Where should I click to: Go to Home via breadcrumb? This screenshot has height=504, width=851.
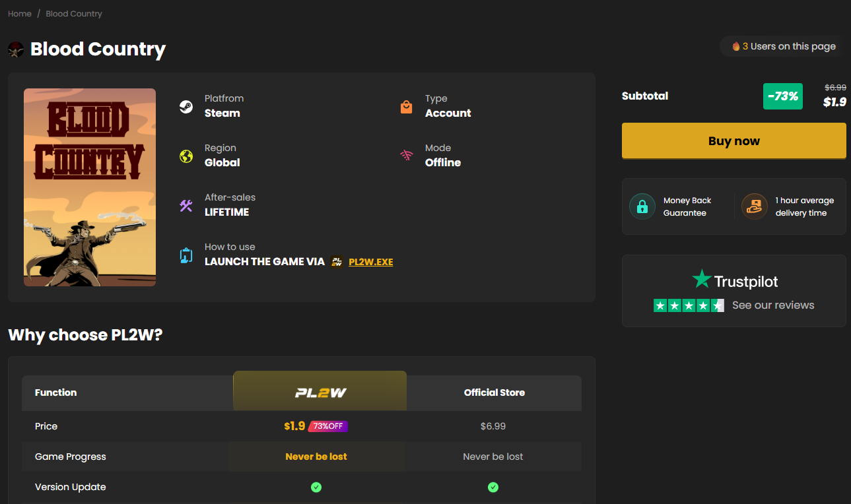tap(20, 13)
